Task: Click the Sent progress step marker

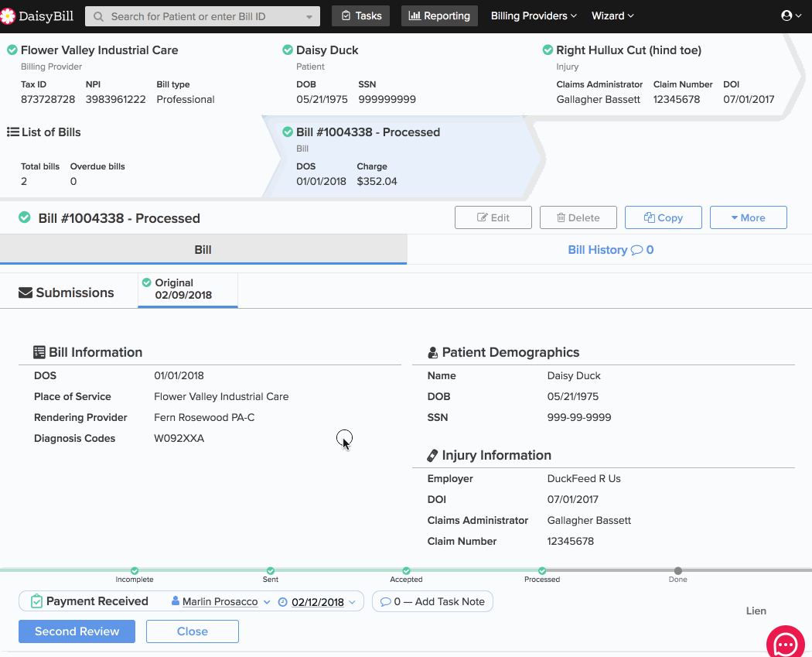Action: [x=271, y=570]
